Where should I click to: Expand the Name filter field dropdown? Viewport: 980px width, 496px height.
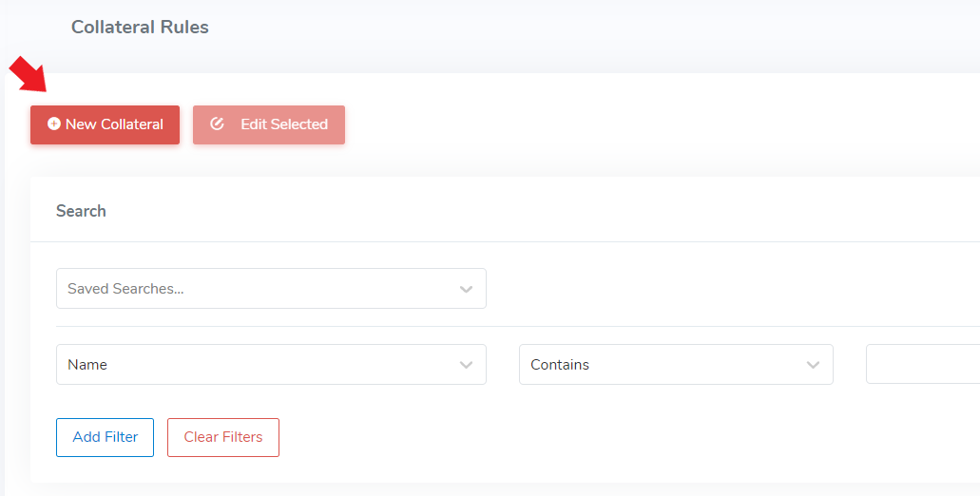[271, 365]
